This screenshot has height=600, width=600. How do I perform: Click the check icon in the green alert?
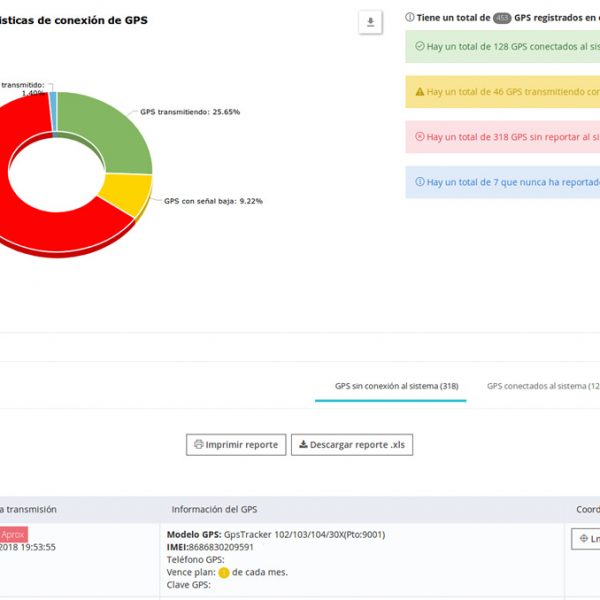click(x=419, y=47)
